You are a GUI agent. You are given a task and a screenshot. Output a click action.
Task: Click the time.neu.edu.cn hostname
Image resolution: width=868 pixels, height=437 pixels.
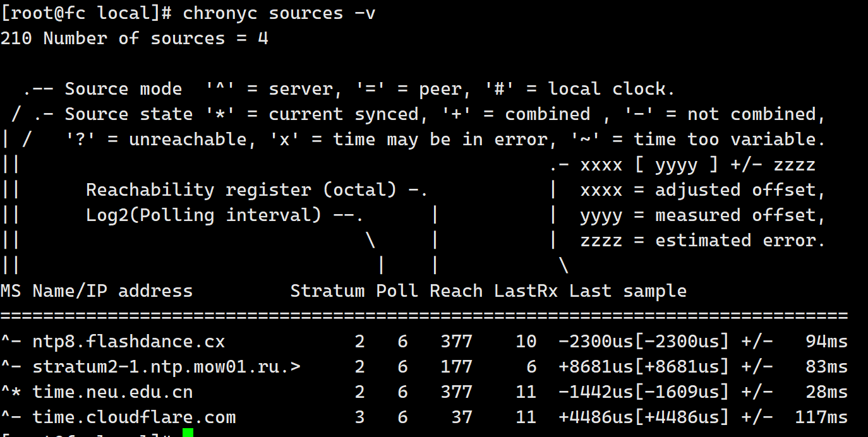[x=112, y=392]
